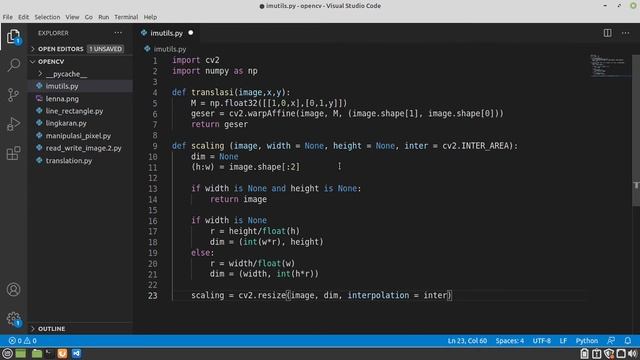Click the 1 UNSAVED badge
This screenshot has height=360, width=640.
[105, 49]
